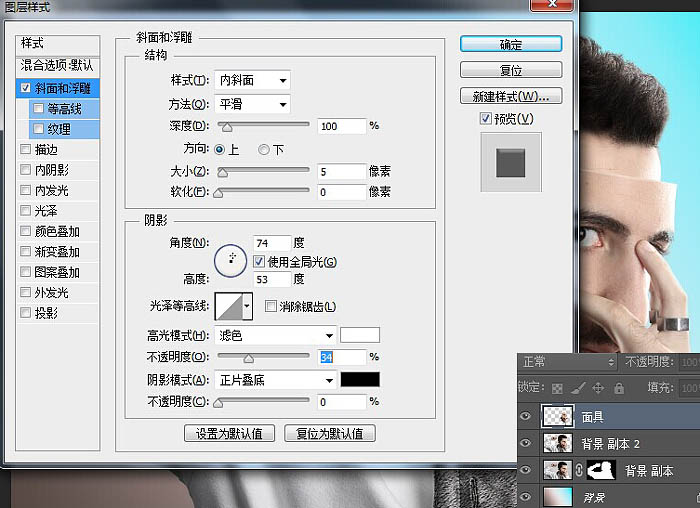
Task: Click the 确定 (OK) button
Action: click(x=510, y=45)
